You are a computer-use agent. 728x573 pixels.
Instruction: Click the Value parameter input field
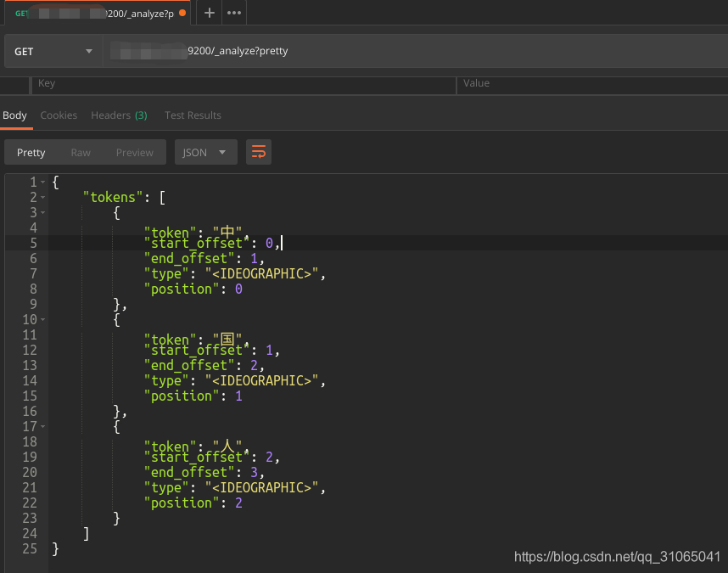point(592,86)
